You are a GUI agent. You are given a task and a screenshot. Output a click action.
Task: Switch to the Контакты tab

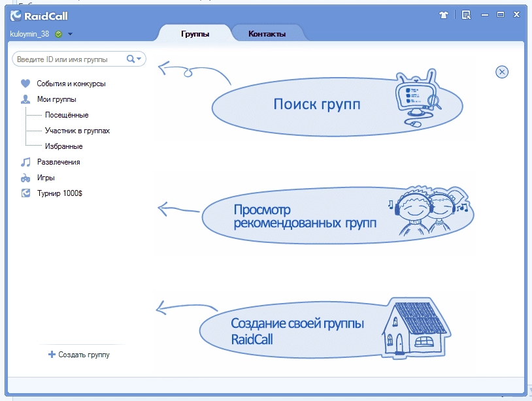[x=267, y=34]
